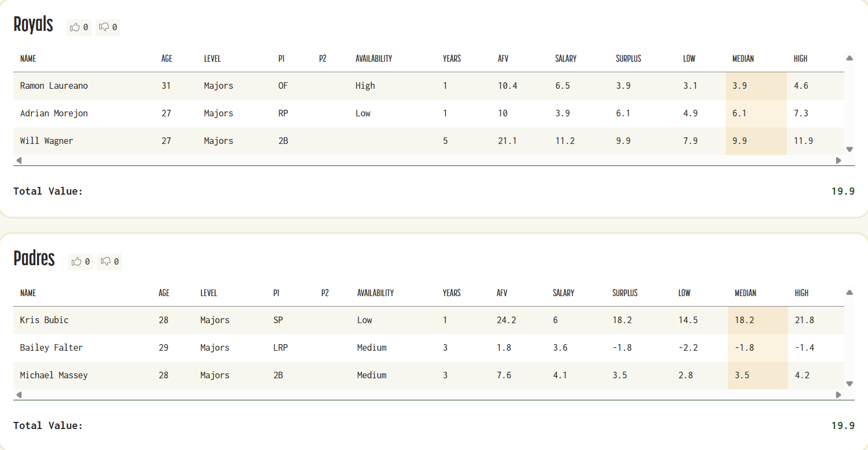This screenshot has width=868, height=450.
Task: Open Kris Bubic's player entry
Action: click(44, 320)
